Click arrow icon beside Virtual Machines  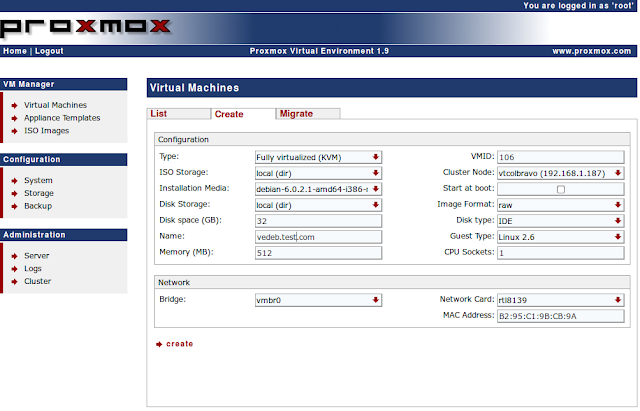coord(15,106)
